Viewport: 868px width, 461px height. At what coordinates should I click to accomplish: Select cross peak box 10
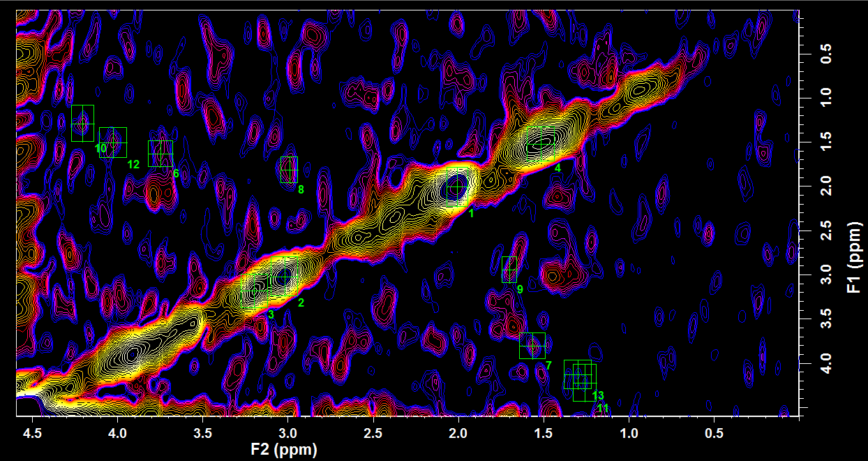pos(82,123)
